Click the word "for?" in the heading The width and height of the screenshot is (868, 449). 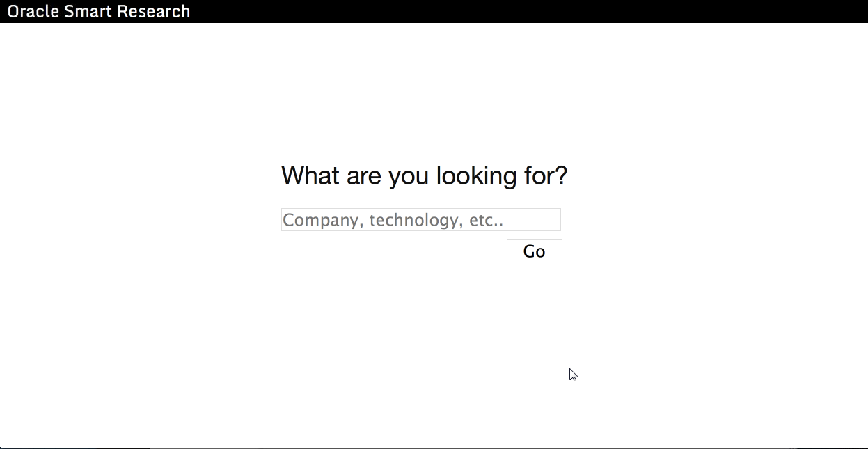[x=546, y=175]
